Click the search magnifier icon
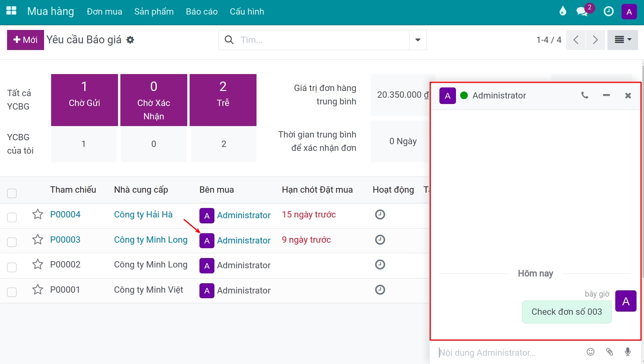The height and width of the screenshot is (364, 644). tap(229, 40)
